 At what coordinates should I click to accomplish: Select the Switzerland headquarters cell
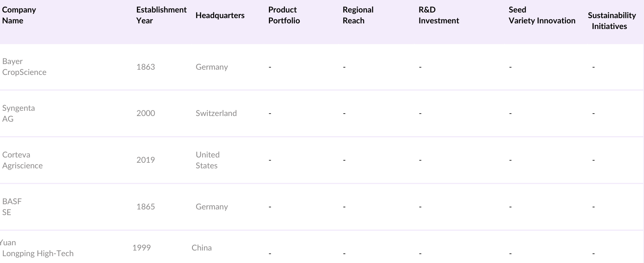[216, 113]
